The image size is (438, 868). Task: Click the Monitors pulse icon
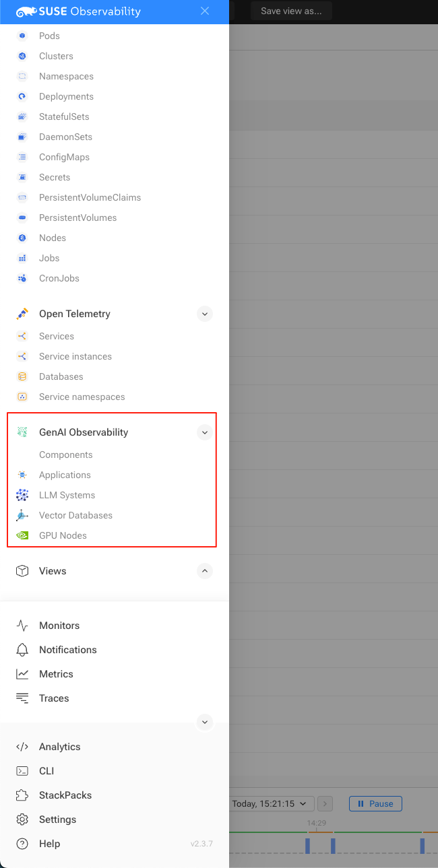(x=22, y=626)
